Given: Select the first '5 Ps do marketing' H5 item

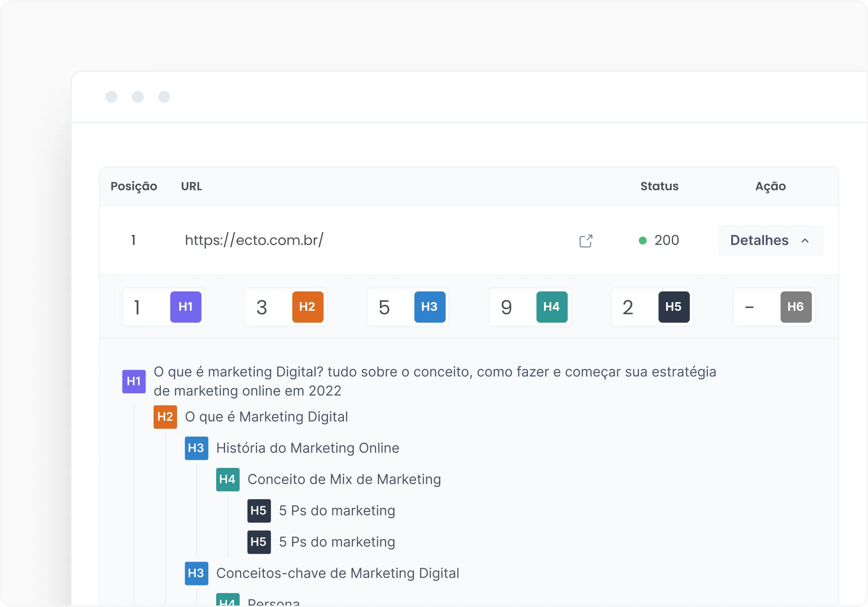Looking at the screenshot, I should (337, 511).
